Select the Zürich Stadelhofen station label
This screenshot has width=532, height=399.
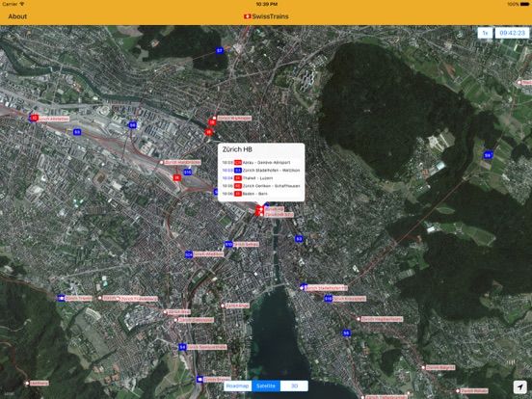click(x=326, y=288)
